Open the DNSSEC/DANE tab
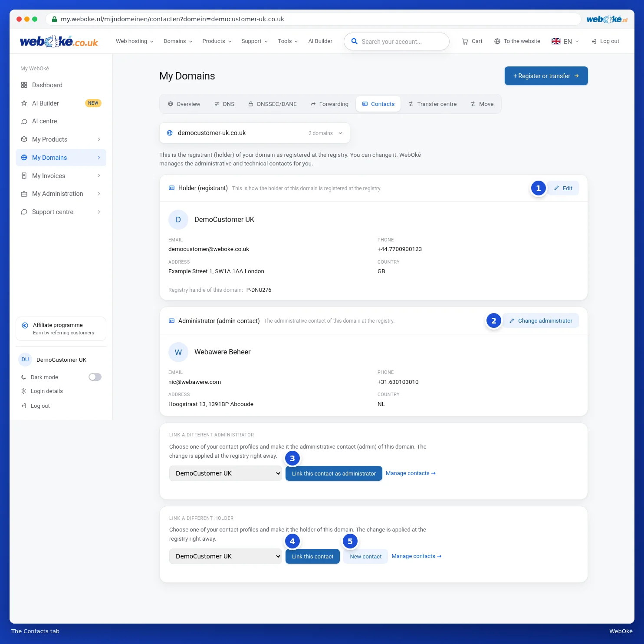The width and height of the screenshot is (644, 644). click(x=273, y=104)
